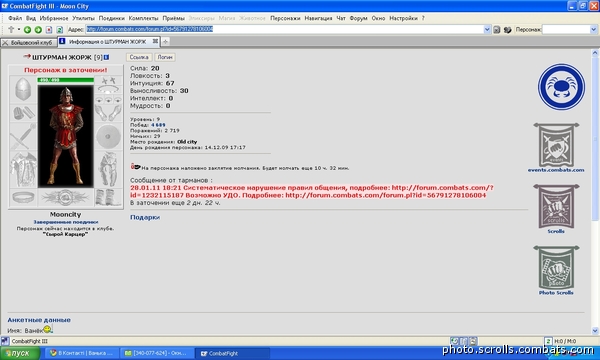Switch to the [340-077-624] taskbar window

[156, 353]
